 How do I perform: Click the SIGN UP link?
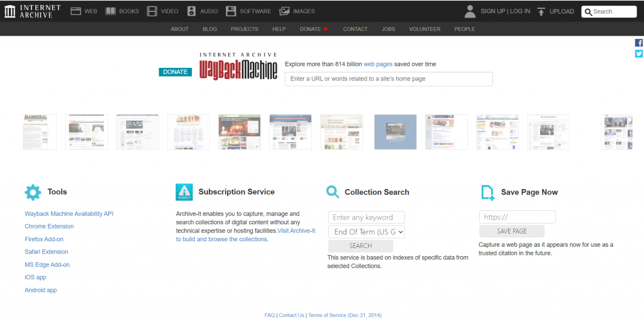(x=493, y=11)
